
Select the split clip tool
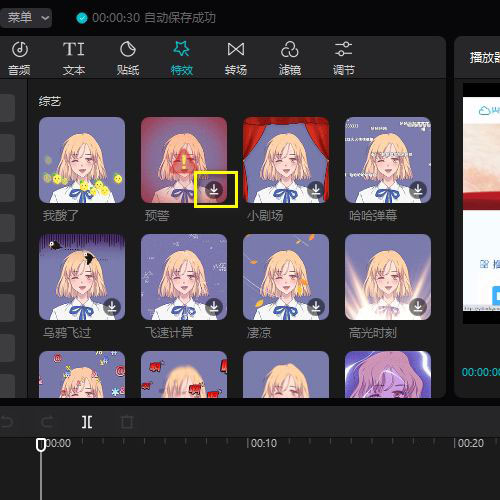pyautogui.click(x=87, y=422)
